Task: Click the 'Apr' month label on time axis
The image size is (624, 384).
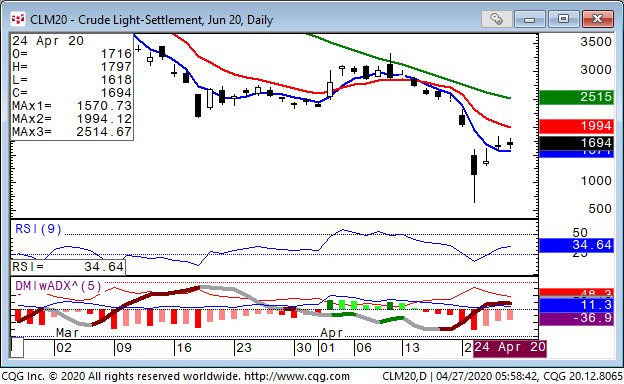Action: 331,333
